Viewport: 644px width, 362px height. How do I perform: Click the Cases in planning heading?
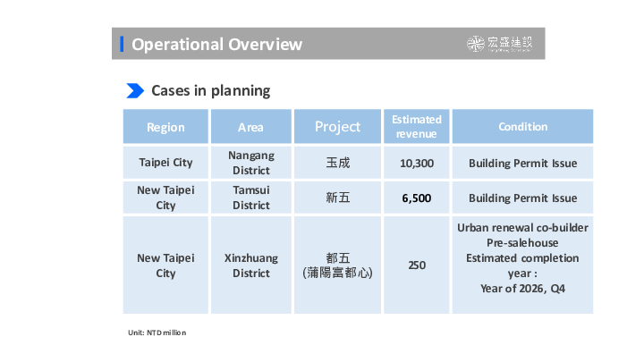coord(210,90)
